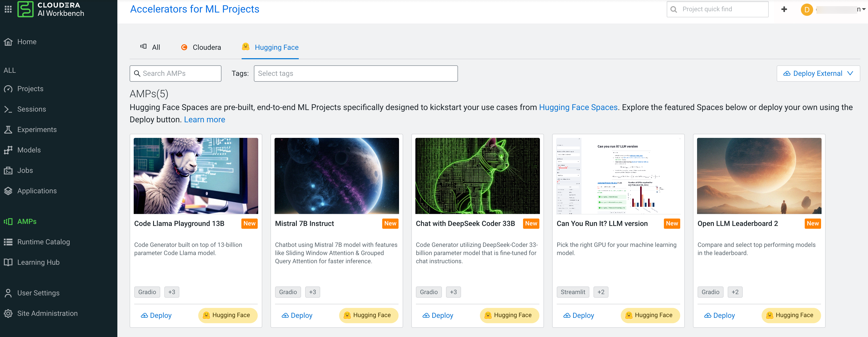
Task: Open Runtime Catalog in the sidebar
Action: point(43,242)
